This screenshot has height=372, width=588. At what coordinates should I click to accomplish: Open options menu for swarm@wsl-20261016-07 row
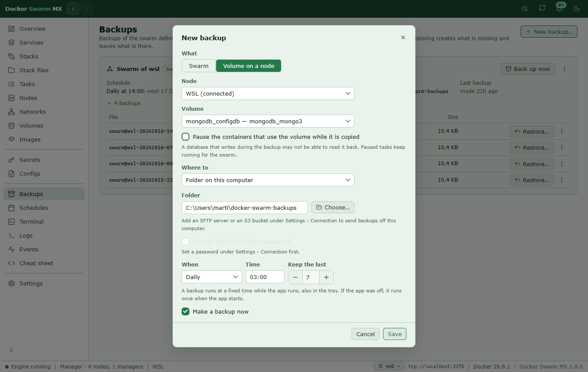point(562,148)
